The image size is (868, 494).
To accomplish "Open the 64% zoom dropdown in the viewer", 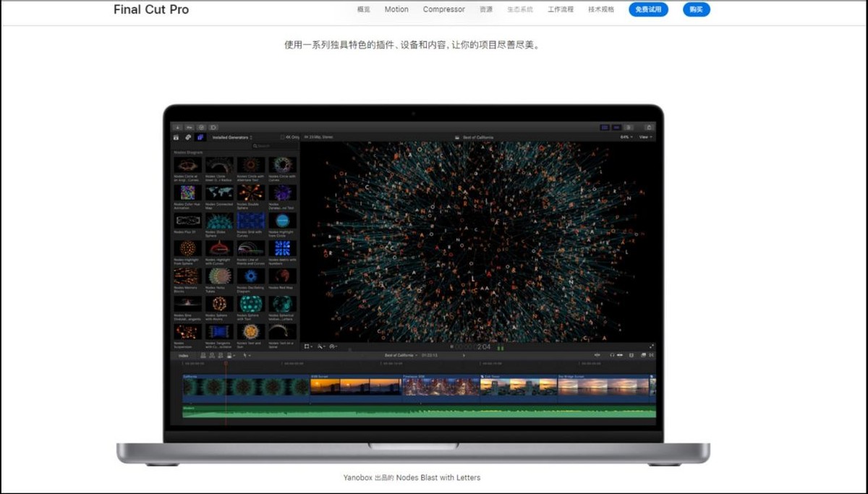I will 626,137.
